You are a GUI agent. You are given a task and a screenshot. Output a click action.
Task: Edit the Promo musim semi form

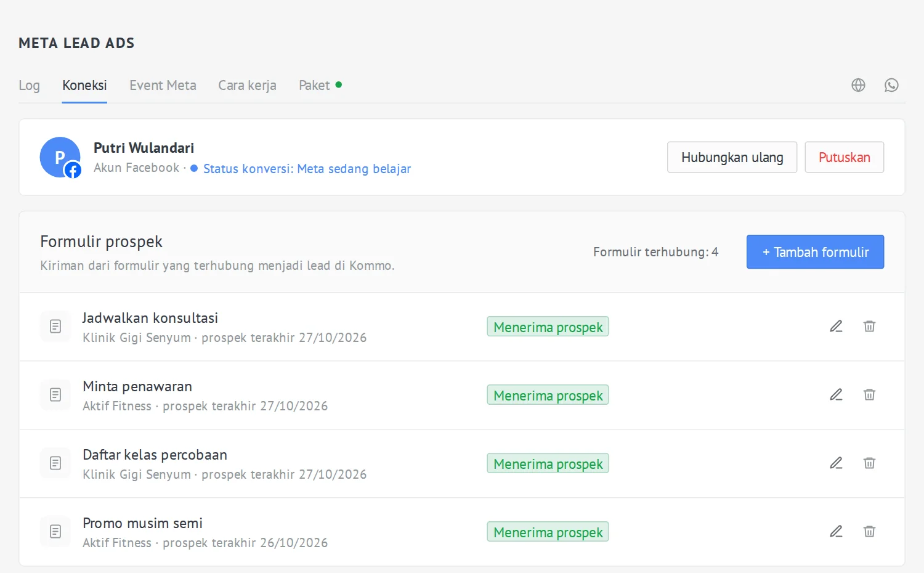pyautogui.click(x=836, y=531)
